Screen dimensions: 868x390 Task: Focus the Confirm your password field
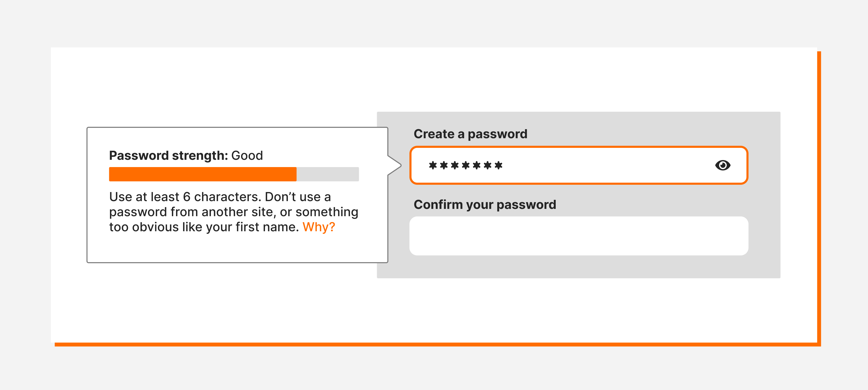tap(579, 236)
